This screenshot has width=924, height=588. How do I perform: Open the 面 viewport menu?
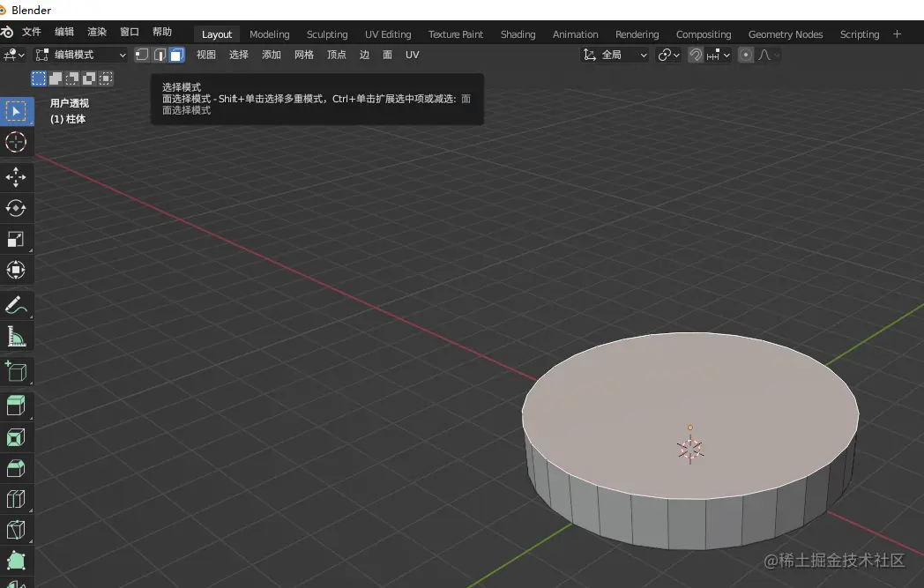tap(387, 55)
